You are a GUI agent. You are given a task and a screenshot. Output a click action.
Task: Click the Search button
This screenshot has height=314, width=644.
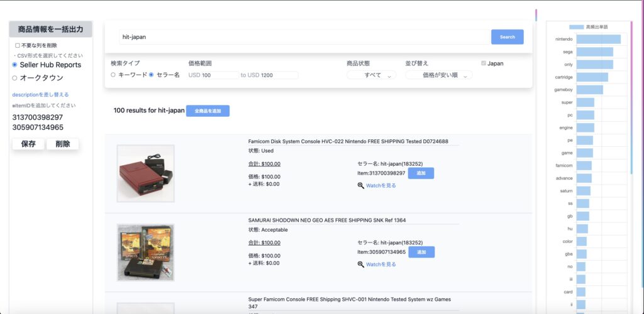coord(508,37)
